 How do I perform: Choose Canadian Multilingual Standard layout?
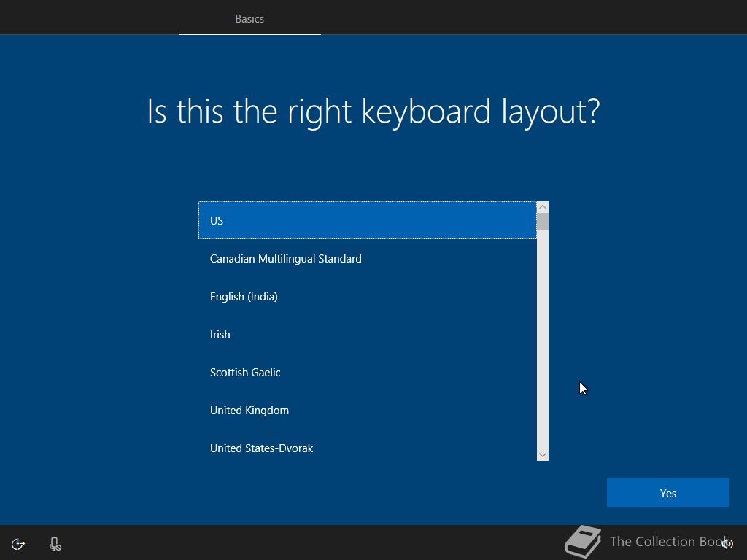point(368,259)
